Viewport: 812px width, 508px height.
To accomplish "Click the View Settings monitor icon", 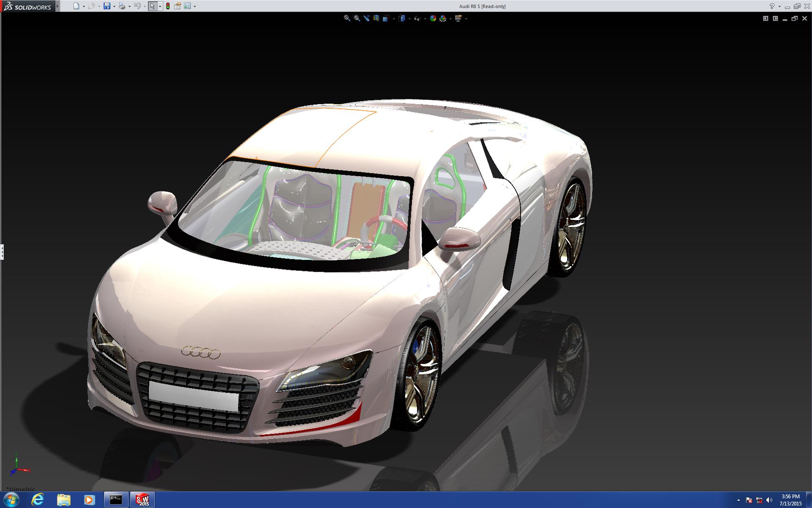I will [x=458, y=18].
